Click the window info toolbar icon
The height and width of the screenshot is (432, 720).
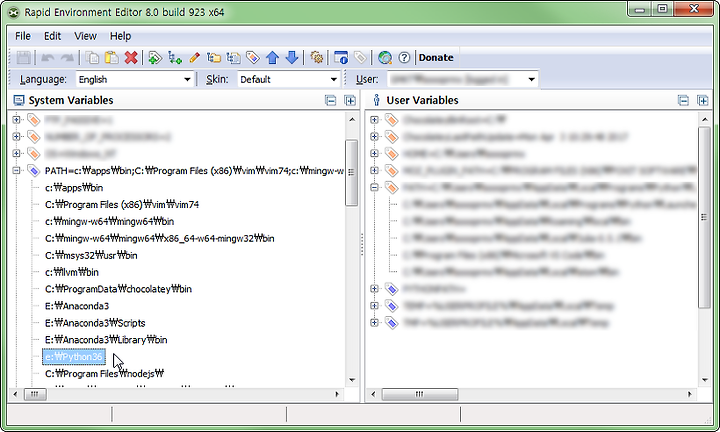pos(341,57)
